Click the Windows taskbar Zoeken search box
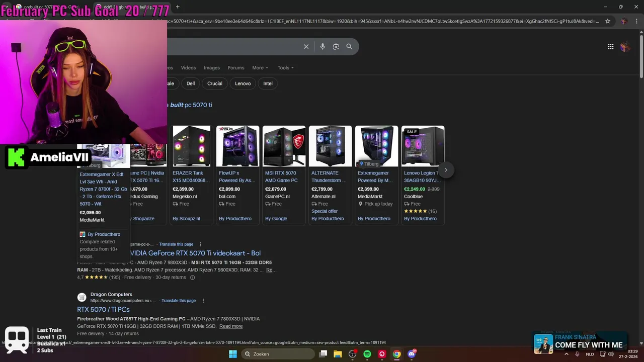Image resolution: width=644 pixels, height=362 pixels. coord(277,354)
